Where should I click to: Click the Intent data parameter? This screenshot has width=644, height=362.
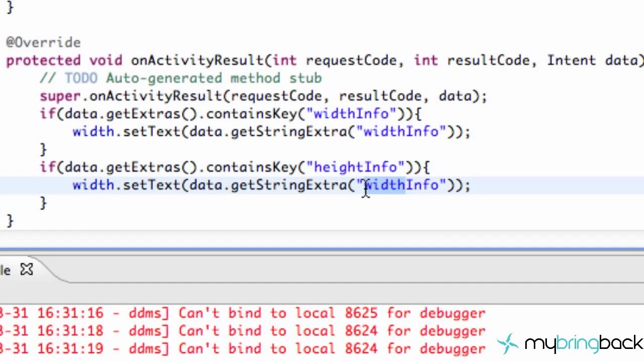[x=593, y=60]
